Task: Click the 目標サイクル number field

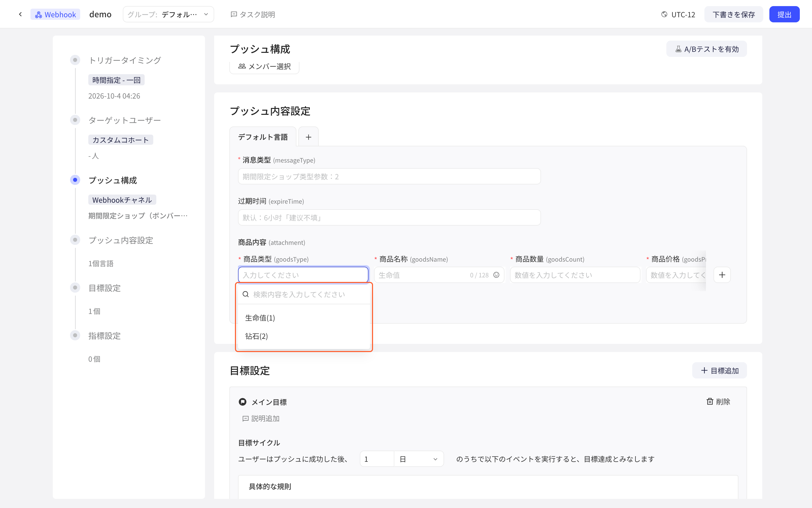Action: pyautogui.click(x=377, y=459)
